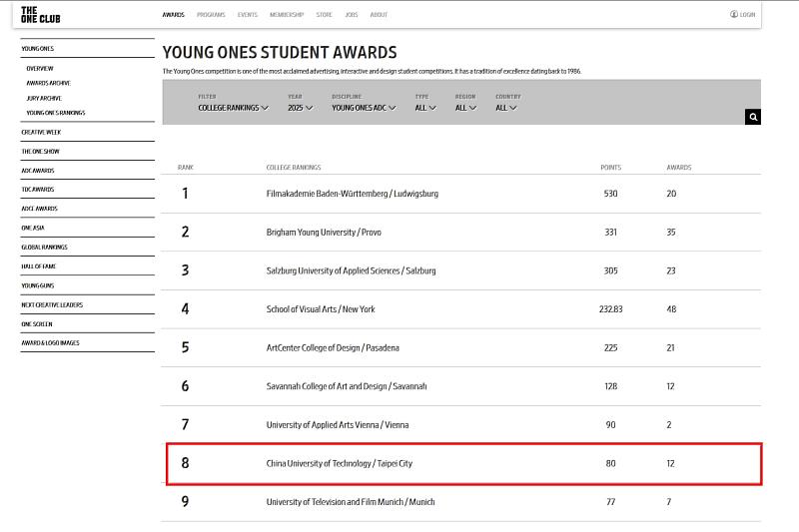Select School of Visual Arts / New York

coord(321,309)
